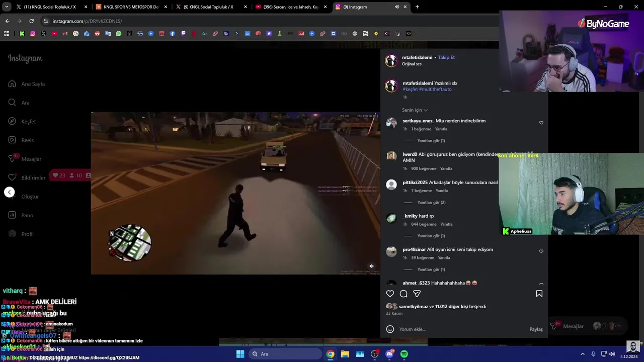
Task: Click Takip Et to follow mtafetislalemi
Action: point(446,57)
